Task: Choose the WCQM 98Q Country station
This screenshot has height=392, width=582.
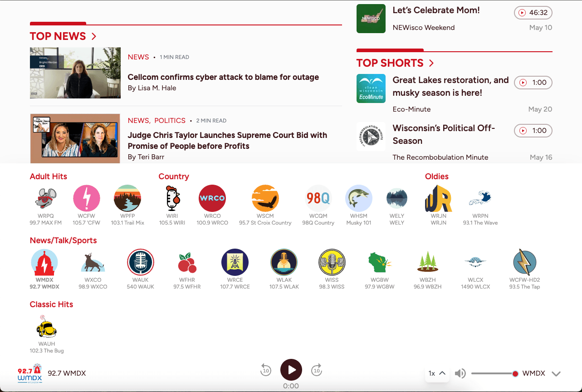Action: click(x=318, y=198)
